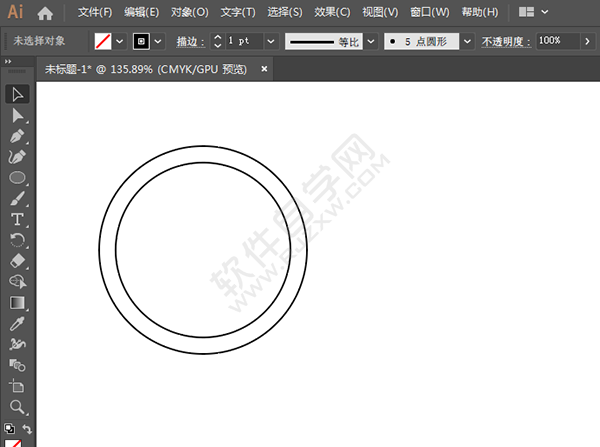Image resolution: width=600 pixels, height=447 pixels.
Task: Open the brush definition dropdown arrow
Action: coord(467,41)
